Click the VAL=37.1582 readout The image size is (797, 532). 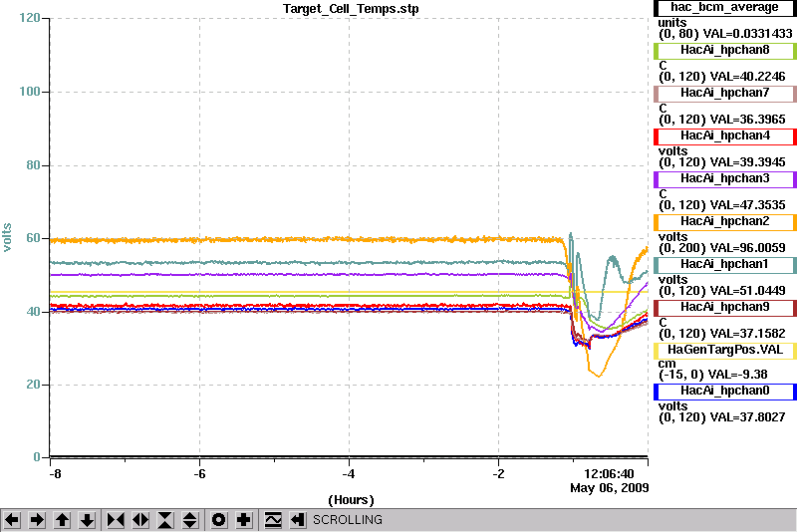coord(748,334)
